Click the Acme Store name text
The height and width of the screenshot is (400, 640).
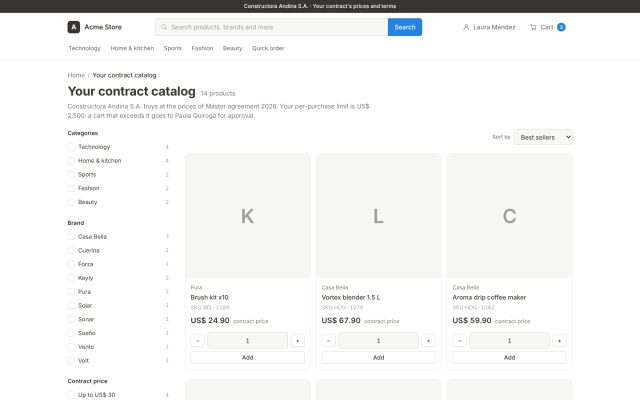103,27
